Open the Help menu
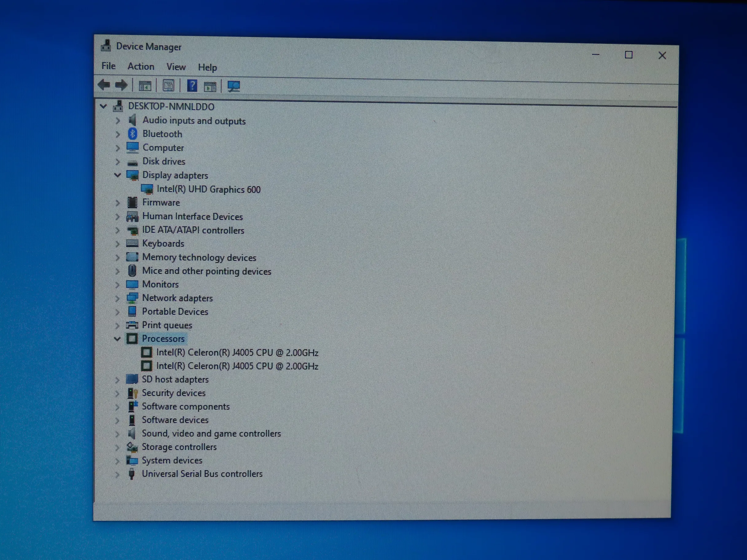The image size is (747, 560). [207, 67]
